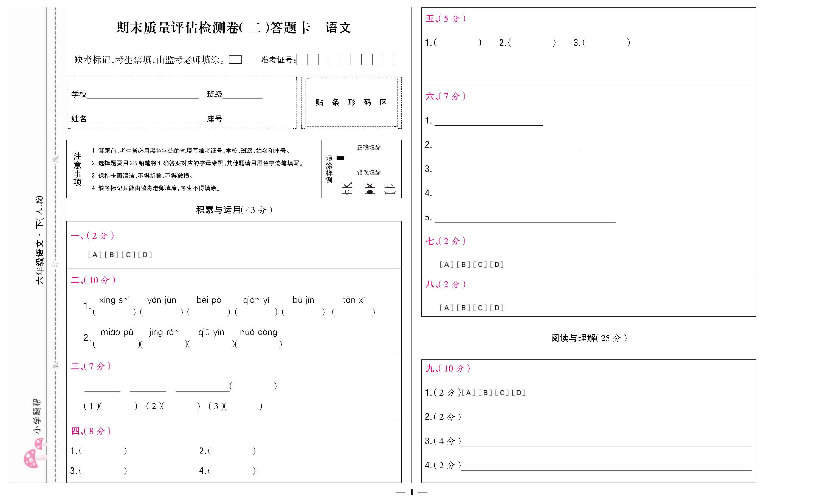Click the checkmark wrong-fill example box
This screenshot has height=504, width=823.
click(x=347, y=186)
